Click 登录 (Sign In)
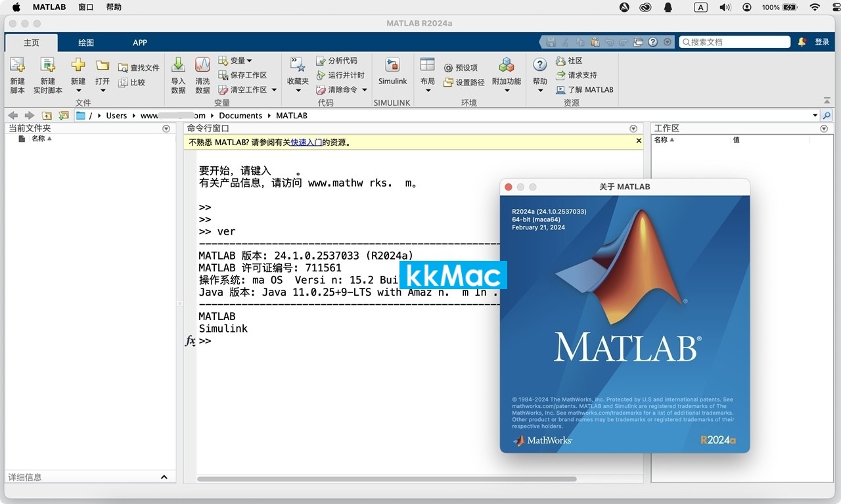Viewport: 841px width, 504px height. click(822, 42)
